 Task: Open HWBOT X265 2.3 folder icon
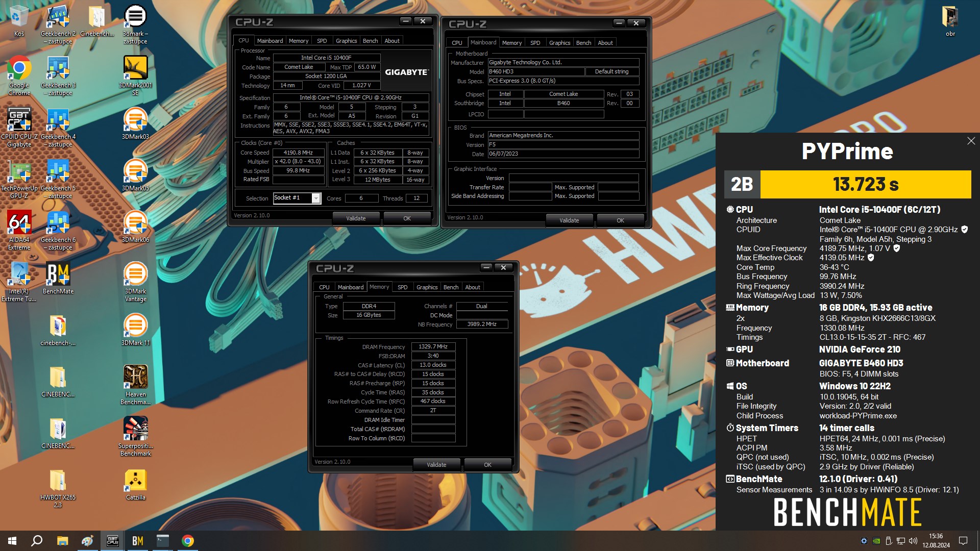pyautogui.click(x=58, y=488)
